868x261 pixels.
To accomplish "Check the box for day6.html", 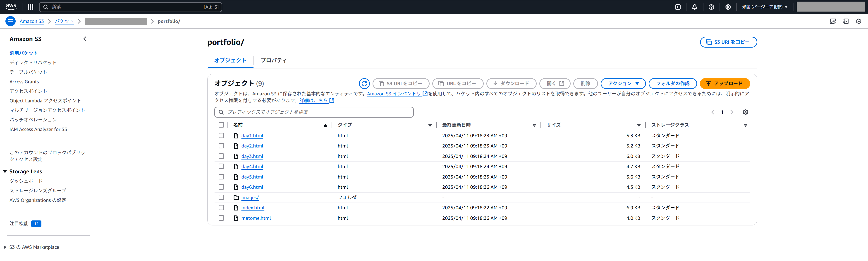I will 221,187.
